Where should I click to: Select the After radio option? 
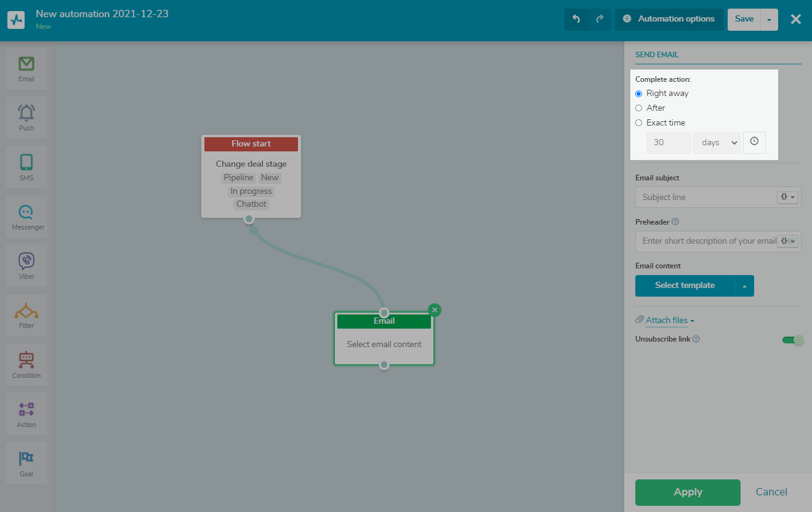click(x=638, y=108)
